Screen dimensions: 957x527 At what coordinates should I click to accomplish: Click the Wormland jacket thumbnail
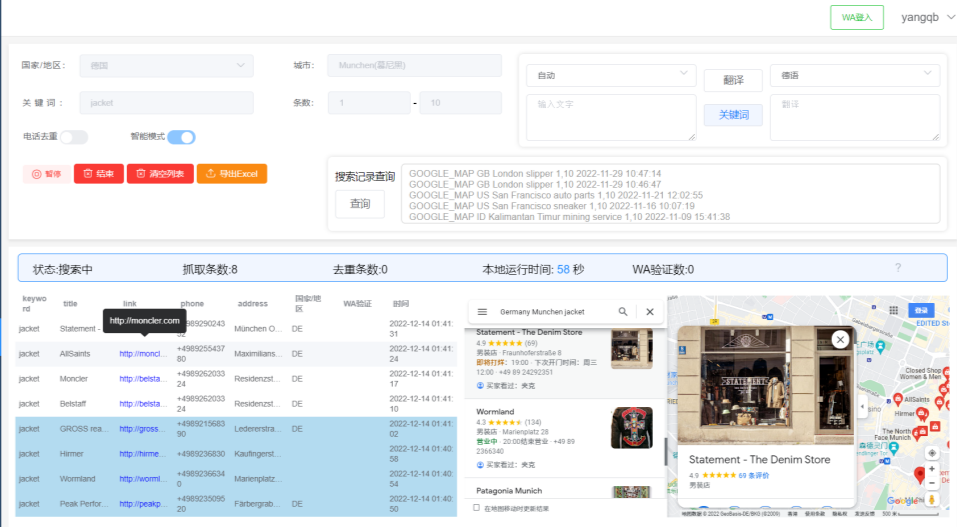tap(632, 427)
